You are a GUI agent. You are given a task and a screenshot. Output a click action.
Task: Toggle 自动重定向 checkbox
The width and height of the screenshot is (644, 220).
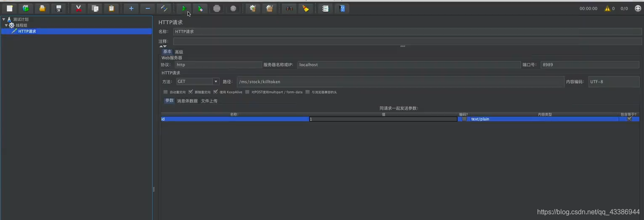pos(165,92)
